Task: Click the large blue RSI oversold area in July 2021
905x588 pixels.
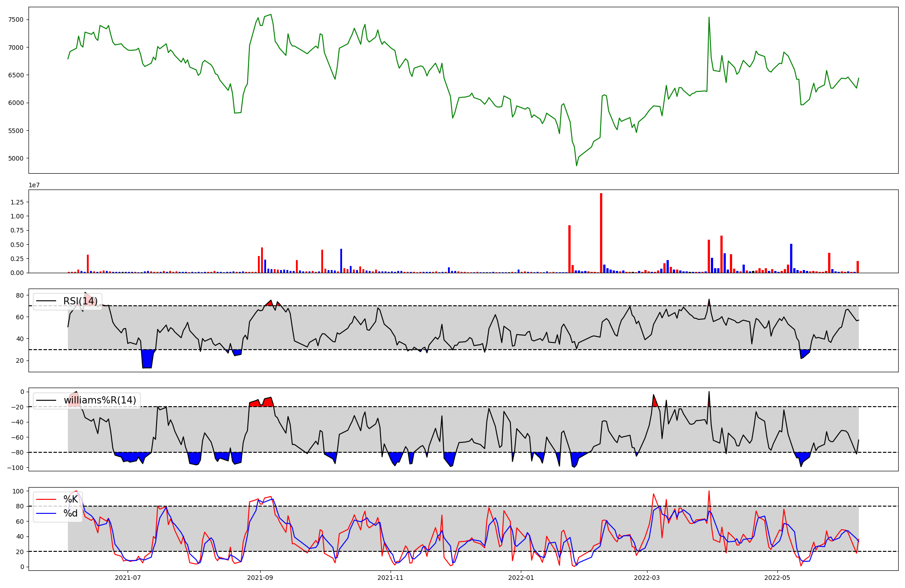Action: 147,359
